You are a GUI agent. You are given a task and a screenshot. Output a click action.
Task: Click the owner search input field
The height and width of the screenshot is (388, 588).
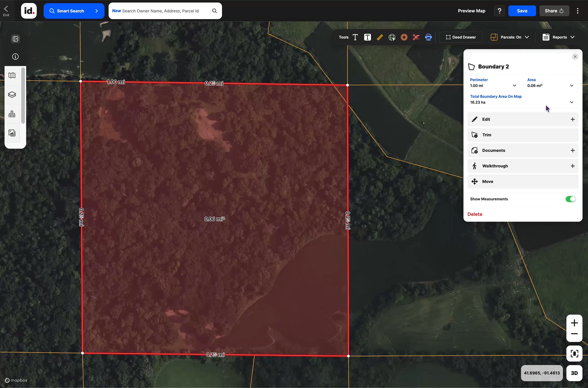tap(161, 10)
